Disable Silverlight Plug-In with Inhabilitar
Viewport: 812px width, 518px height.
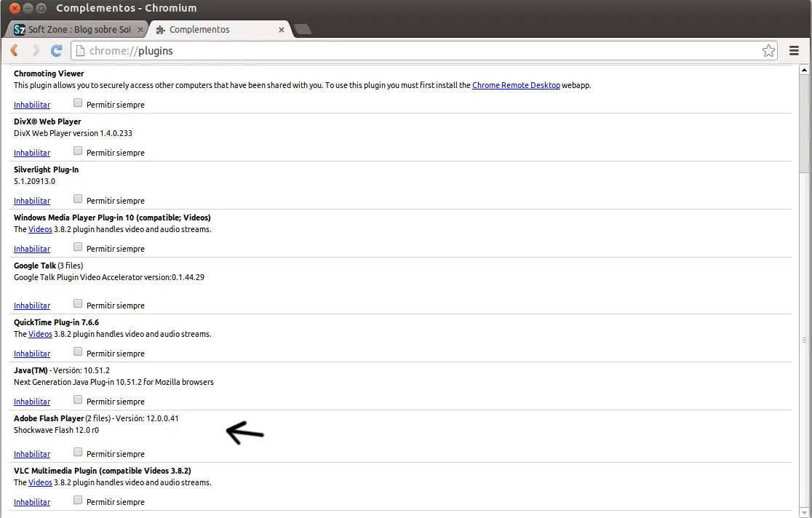click(x=32, y=201)
